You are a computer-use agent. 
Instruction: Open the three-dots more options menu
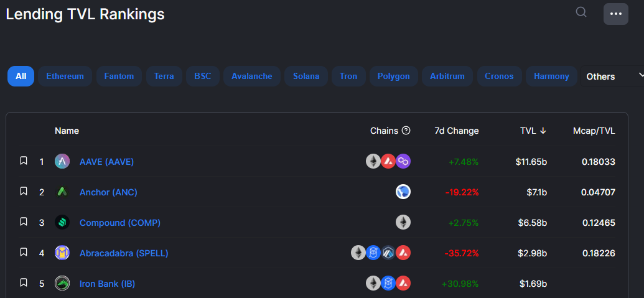point(615,14)
